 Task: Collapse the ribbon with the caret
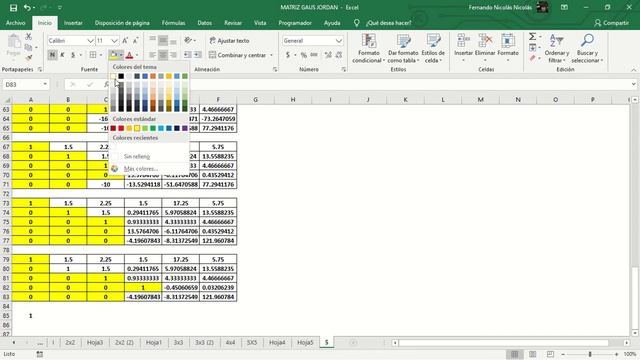(633, 70)
